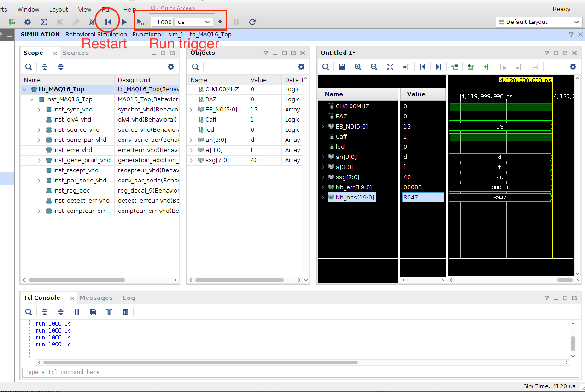The height and width of the screenshot is (392, 585).
Task: Select inst_reg_dec scope row
Action: tap(99, 191)
